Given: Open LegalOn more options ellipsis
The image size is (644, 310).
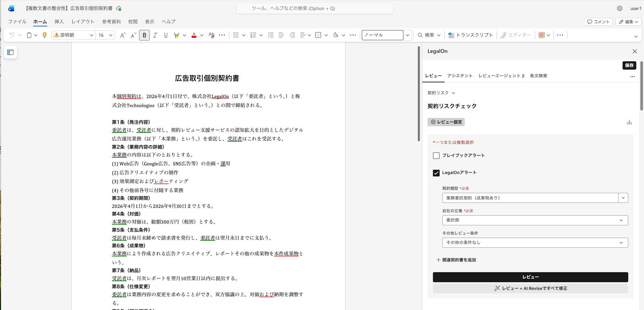Looking at the screenshot, I should click(633, 77).
